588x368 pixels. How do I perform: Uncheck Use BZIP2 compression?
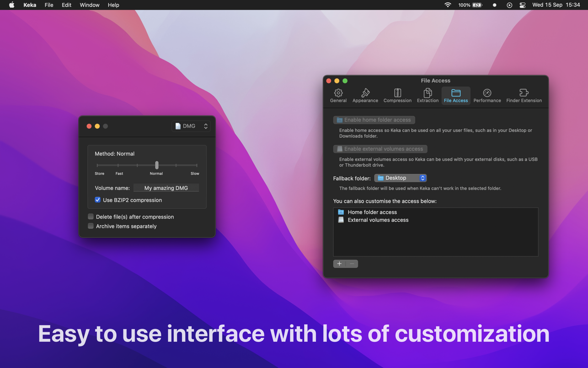pyautogui.click(x=98, y=200)
